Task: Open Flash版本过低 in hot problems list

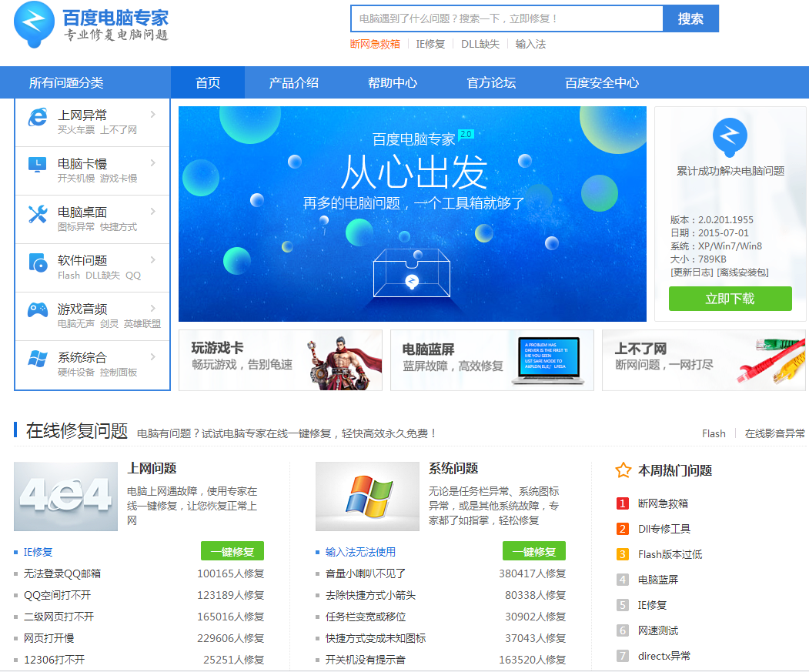Action: click(x=670, y=553)
